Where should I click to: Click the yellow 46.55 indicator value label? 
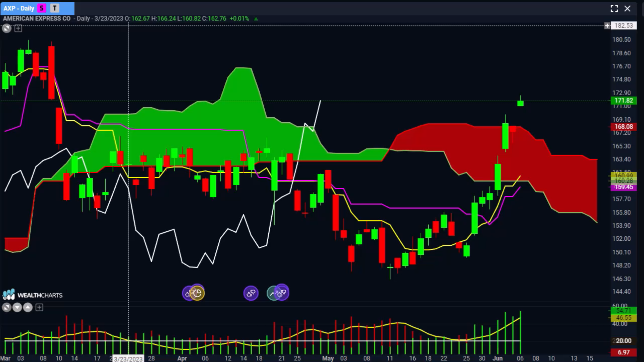pos(623,317)
